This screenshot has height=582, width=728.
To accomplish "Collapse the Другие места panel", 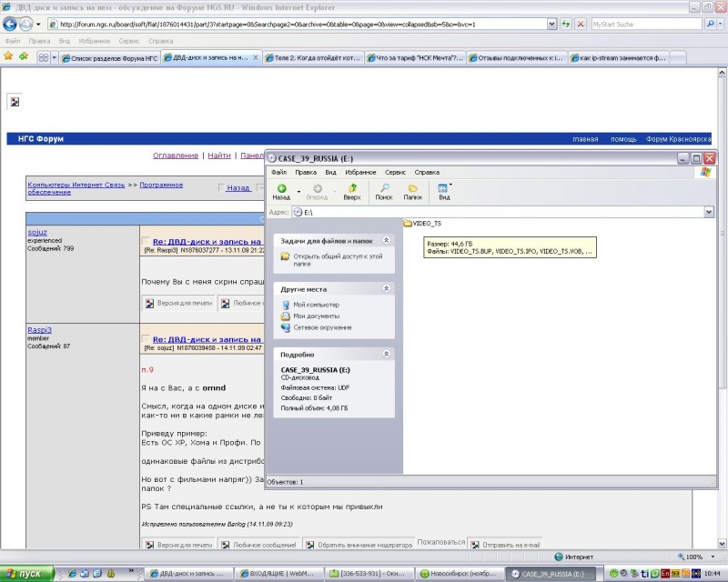I will coord(386,289).
